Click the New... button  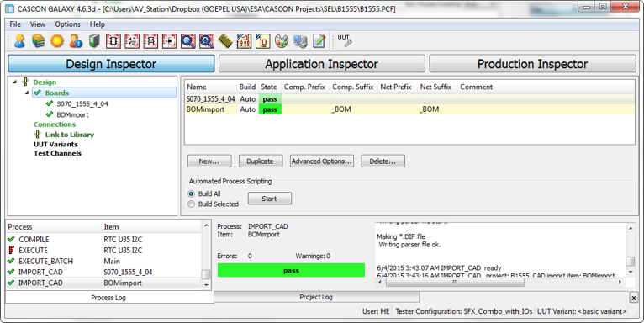209,161
